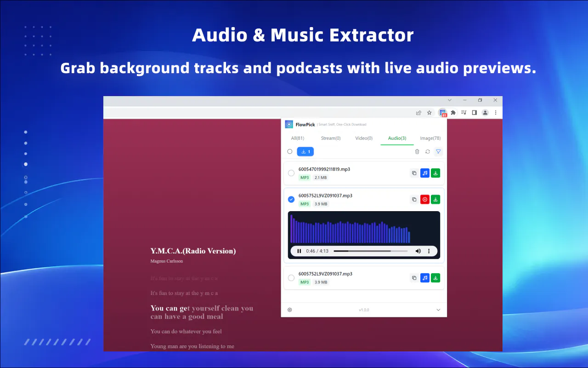Image resolution: width=588 pixels, height=368 pixels.
Task: Open the browser media control icon
Action: pyautogui.click(x=464, y=112)
